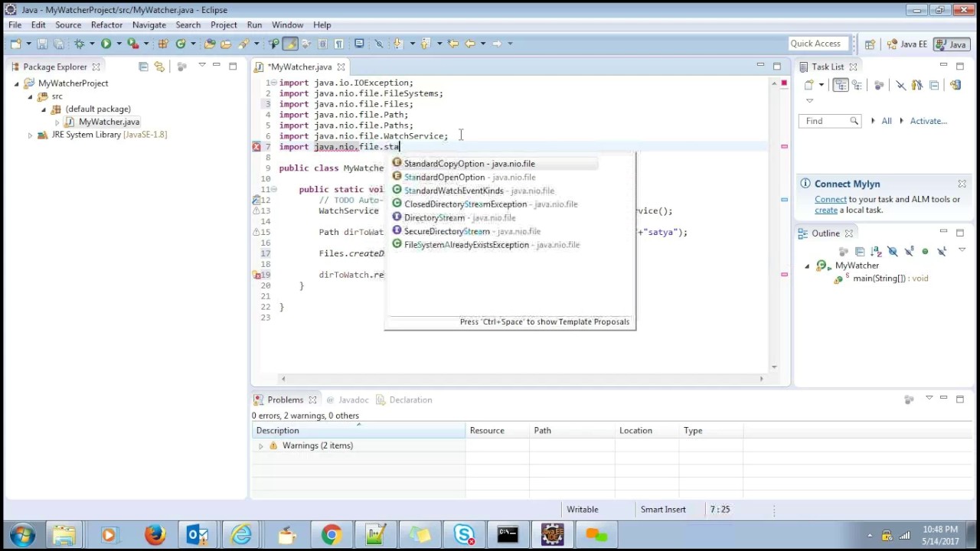
Task: Toggle Categorized view in Task List
Action: click(841, 85)
